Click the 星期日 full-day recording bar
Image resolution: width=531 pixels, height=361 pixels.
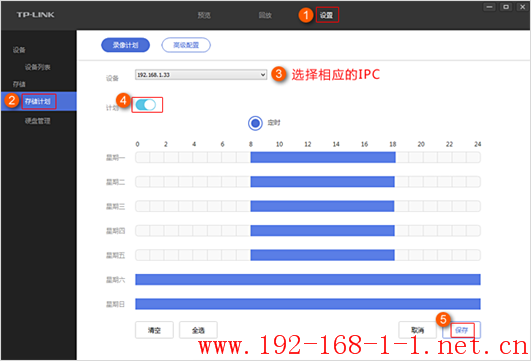(x=308, y=304)
